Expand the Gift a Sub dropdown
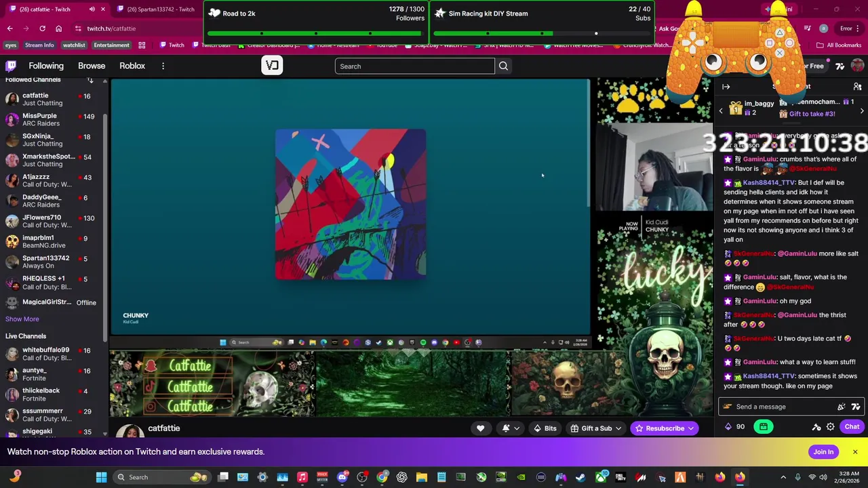868x488 pixels. [618, 428]
